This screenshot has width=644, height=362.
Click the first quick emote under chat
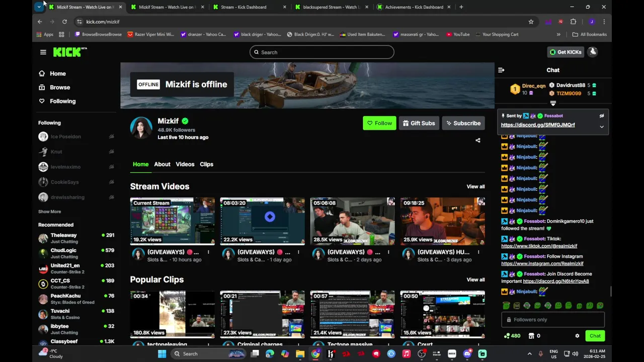pyautogui.click(x=506, y=305)
